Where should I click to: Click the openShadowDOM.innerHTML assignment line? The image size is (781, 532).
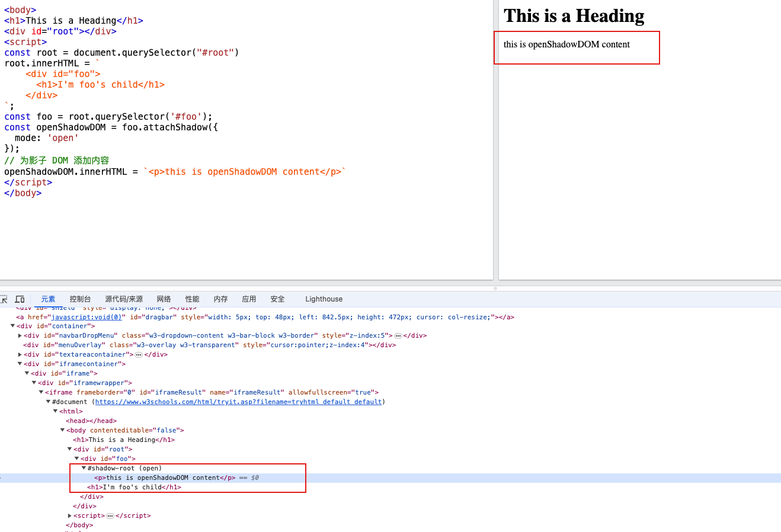point(175,172)
